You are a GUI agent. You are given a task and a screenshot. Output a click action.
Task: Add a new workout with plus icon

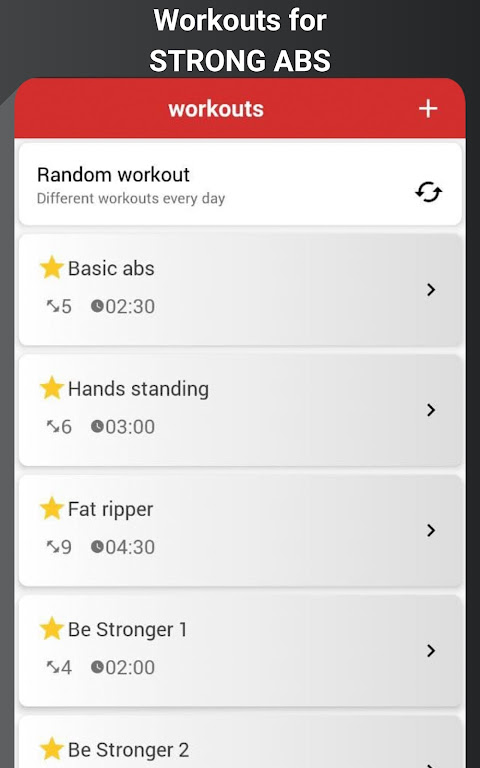tap(428, 109)
